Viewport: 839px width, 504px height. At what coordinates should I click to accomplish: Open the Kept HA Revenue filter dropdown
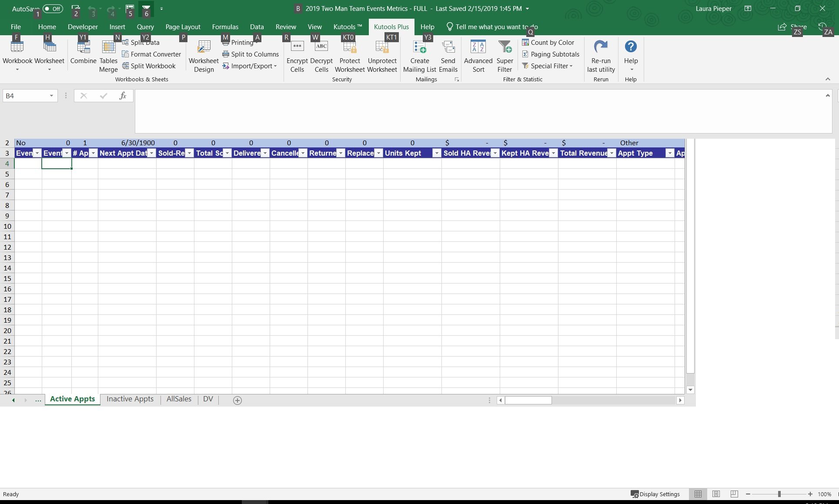[x=553, y=153]
